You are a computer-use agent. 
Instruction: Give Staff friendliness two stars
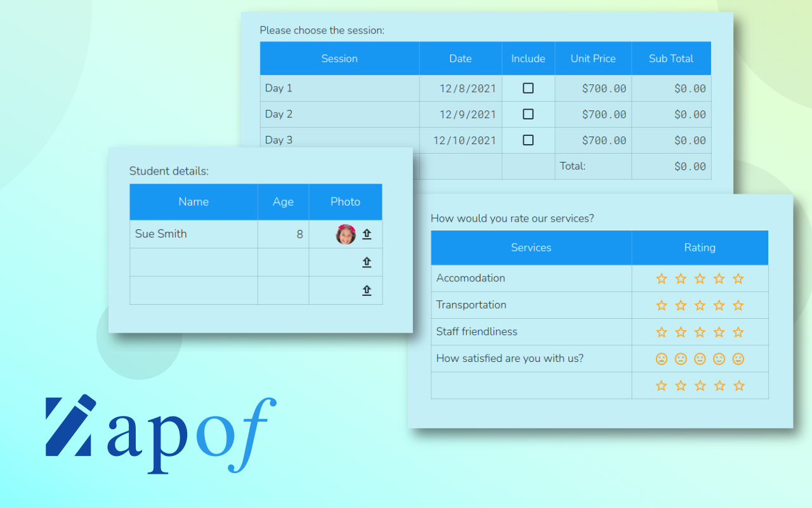[x=681, y=332]
